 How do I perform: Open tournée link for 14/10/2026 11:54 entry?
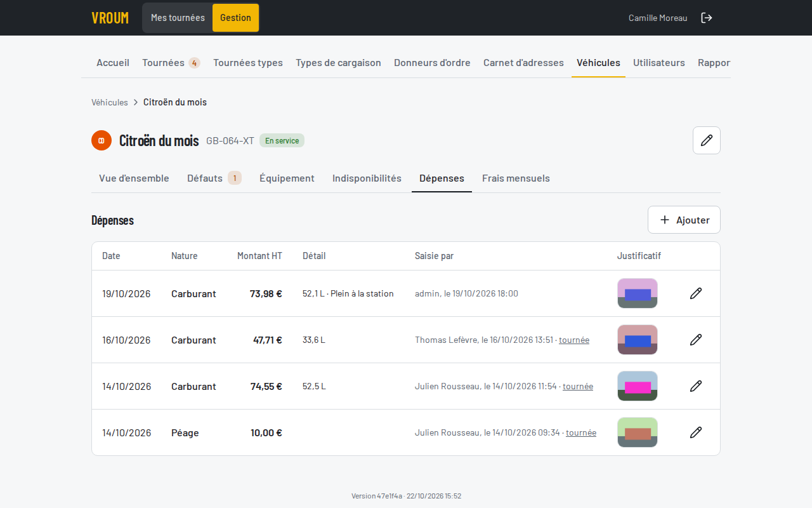click(578, 386)
